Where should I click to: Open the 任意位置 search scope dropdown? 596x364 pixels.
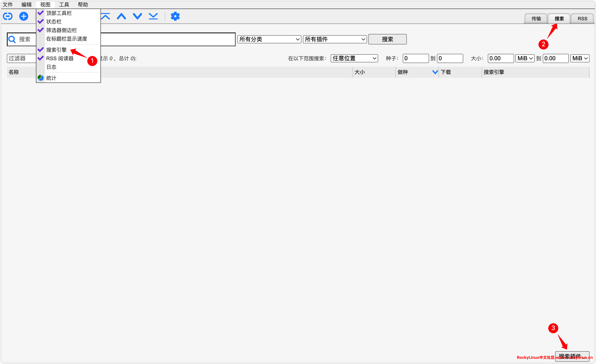point(354,58)
